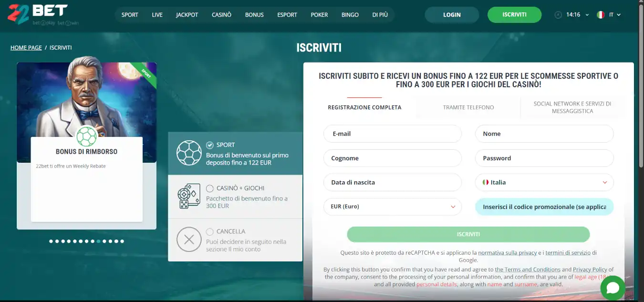
Task: Open the Privacy Policy link
Action: coord(590,270)
